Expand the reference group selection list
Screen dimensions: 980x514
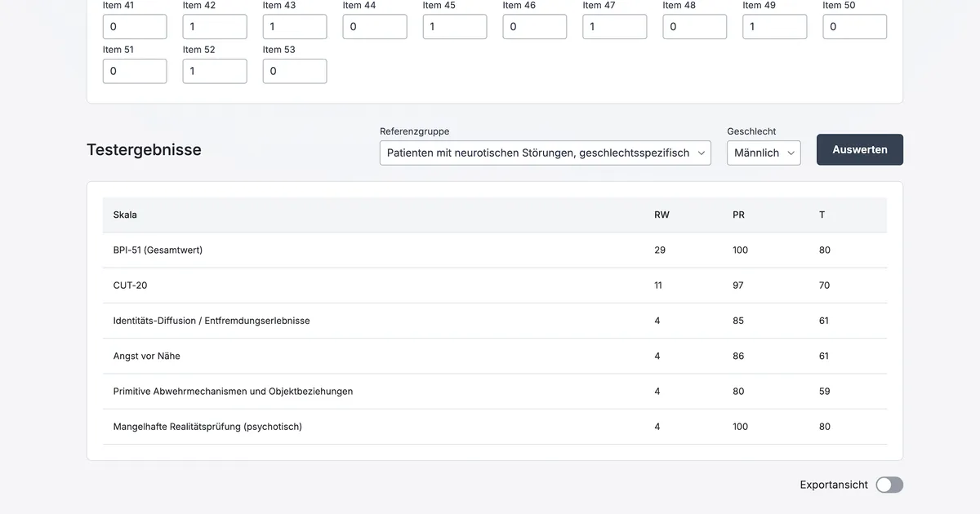click(x=545, y=153)
